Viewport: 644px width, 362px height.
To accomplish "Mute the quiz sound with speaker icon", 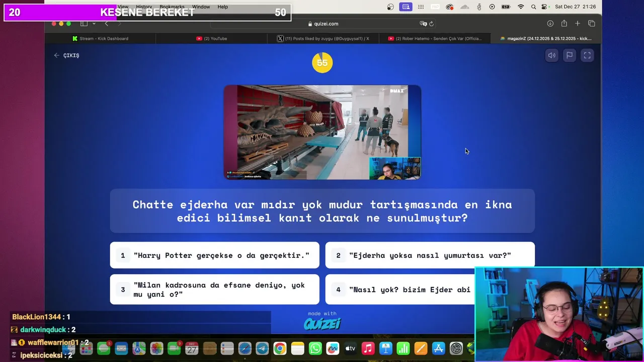I will (552, 55).
